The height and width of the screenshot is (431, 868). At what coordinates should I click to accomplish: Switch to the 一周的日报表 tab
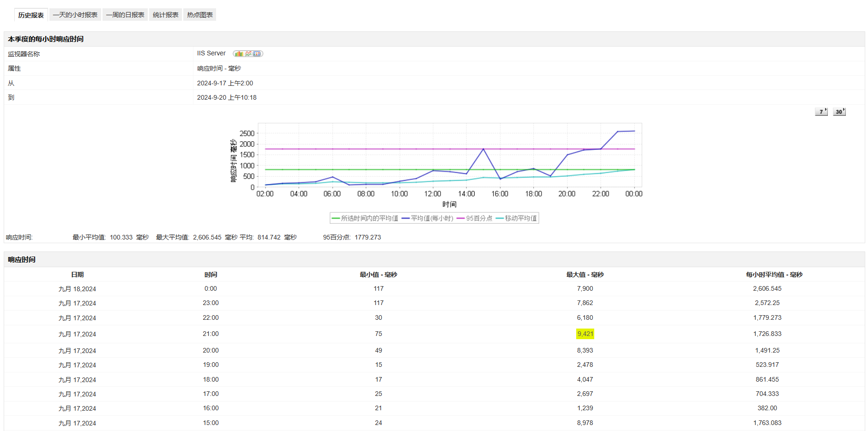tap(125, 15)
